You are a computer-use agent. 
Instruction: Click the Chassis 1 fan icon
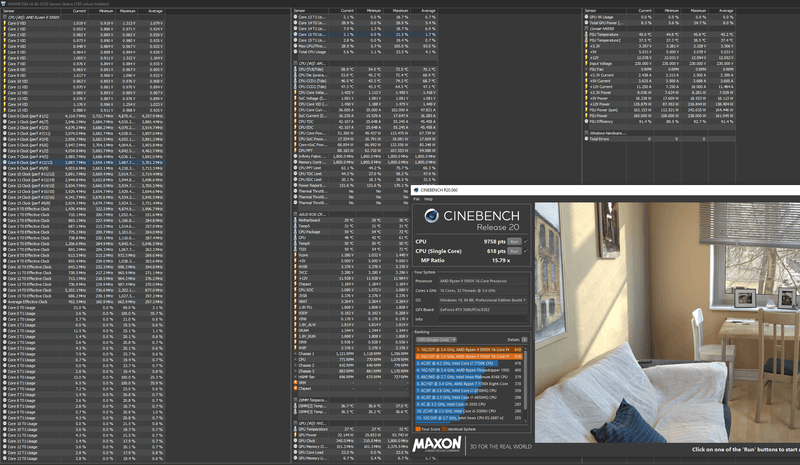pos(295,354)
